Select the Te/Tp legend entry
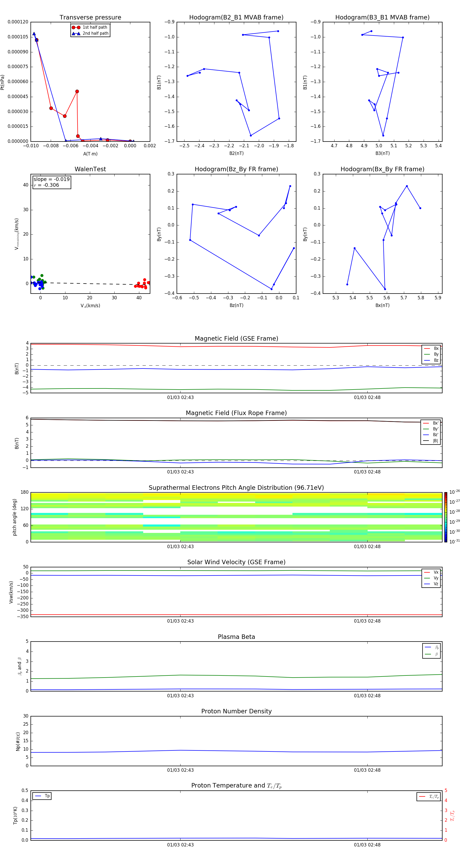Image resolution: width=473 pixels, height=868 pixels. [429, 796]
